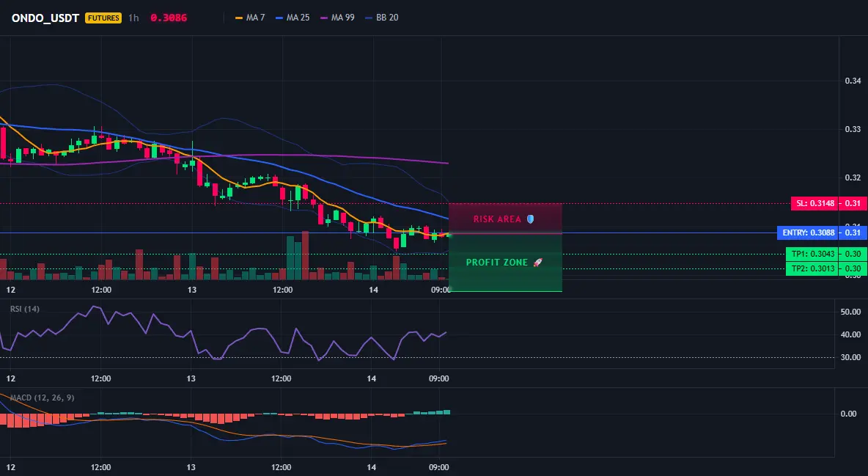Select the TP1: 0.3043 target label
The image size is (868, 476).
coord(812,254)
